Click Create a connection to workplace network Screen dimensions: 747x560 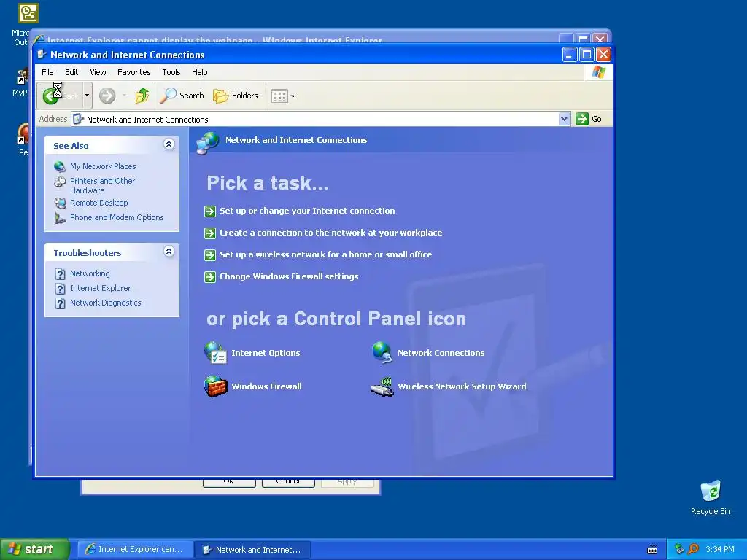330,233
